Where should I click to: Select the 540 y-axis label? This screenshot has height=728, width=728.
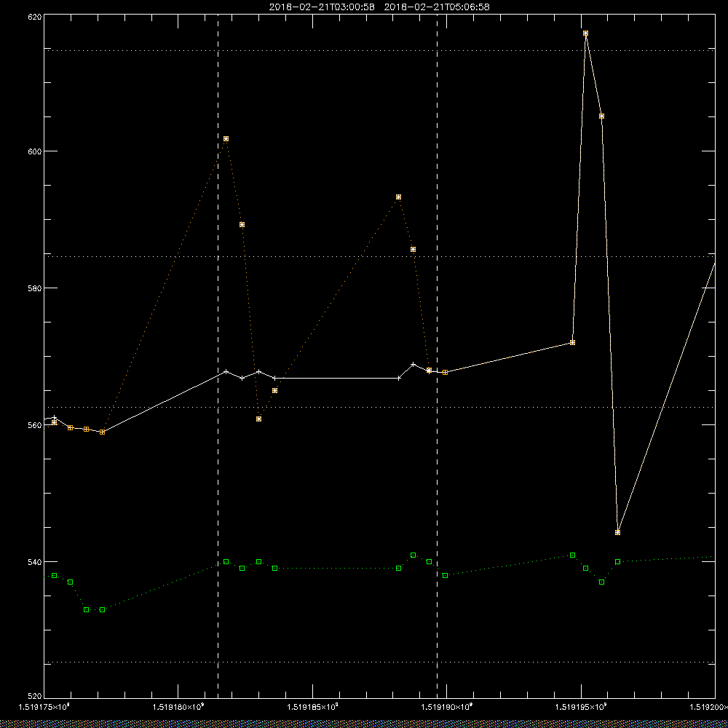pos(35,562)
